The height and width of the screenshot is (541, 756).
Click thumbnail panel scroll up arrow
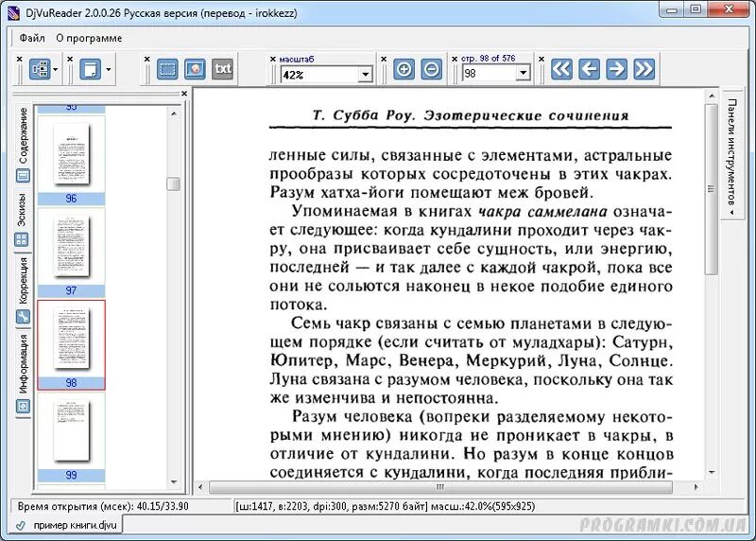point(174,113)
